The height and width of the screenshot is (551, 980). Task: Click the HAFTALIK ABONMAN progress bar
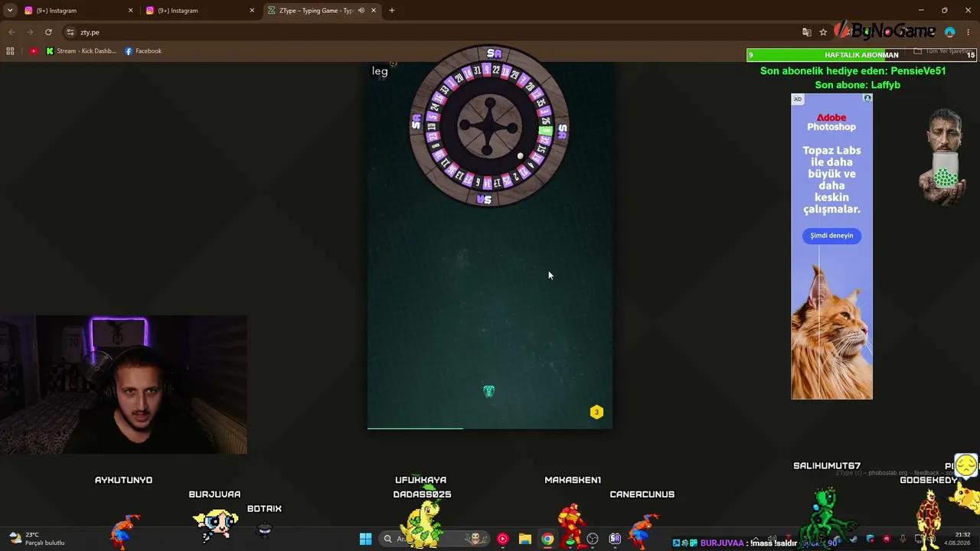(861, 55)
